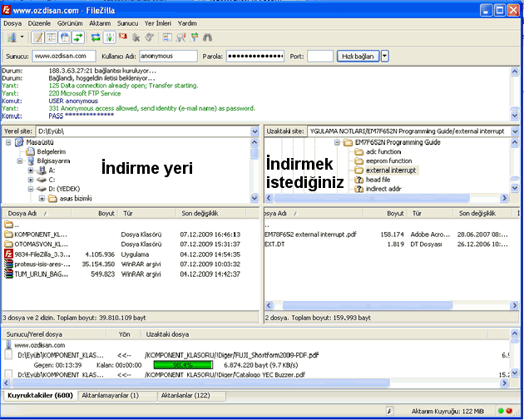
Task: Disconnect from the current server
Action: tap(136, 37)
